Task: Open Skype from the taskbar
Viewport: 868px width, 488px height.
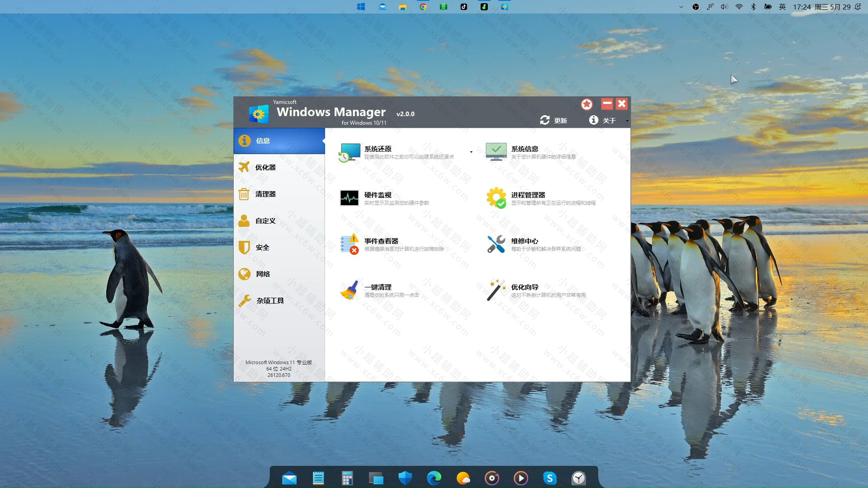Action: (550, 478)
